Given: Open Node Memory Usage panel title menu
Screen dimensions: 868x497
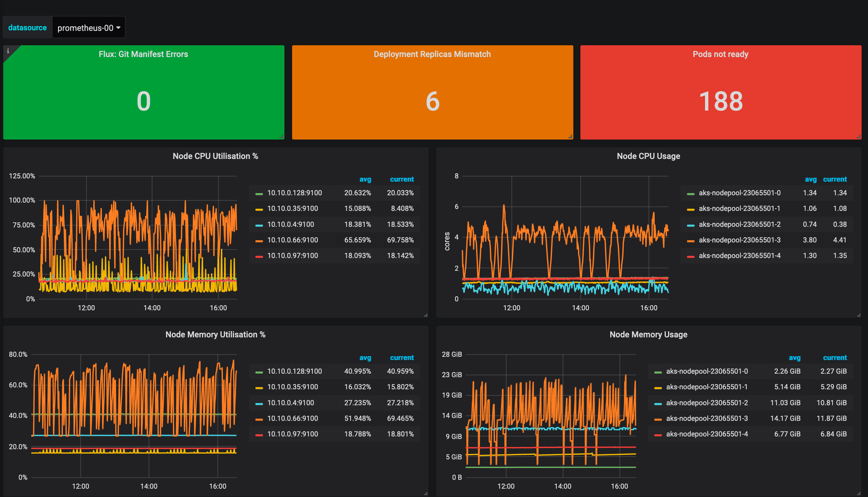Looking at the screenshot, I should 648,335.
